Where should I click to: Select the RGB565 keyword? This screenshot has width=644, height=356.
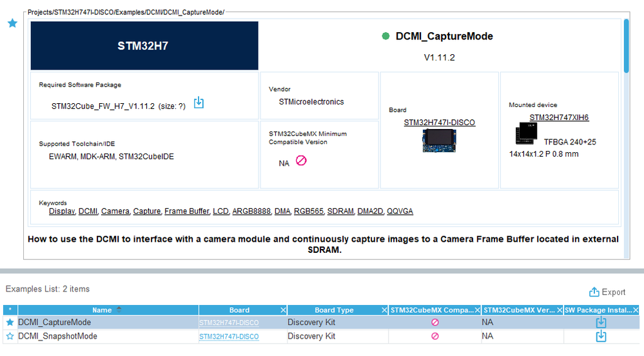(x=308, y=212)
